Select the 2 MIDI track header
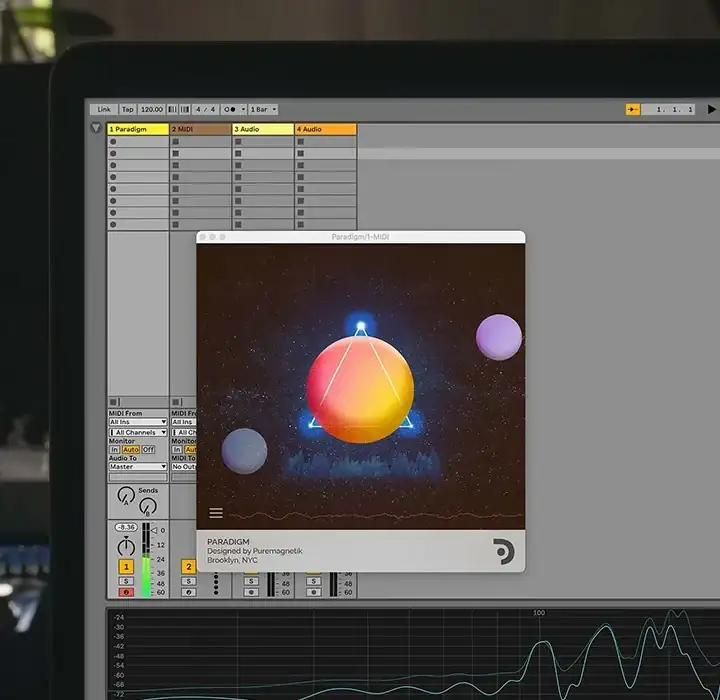This screenshot has width=720, height=700. coord(201,129)
